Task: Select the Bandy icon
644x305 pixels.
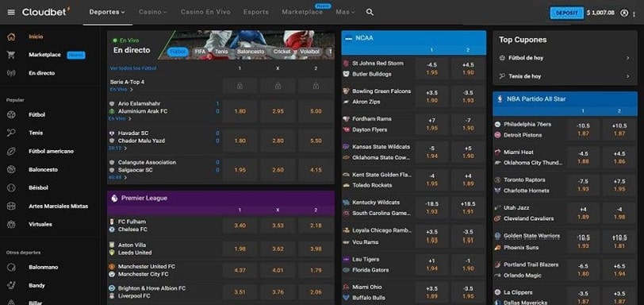Action: (x=11, y=285)
